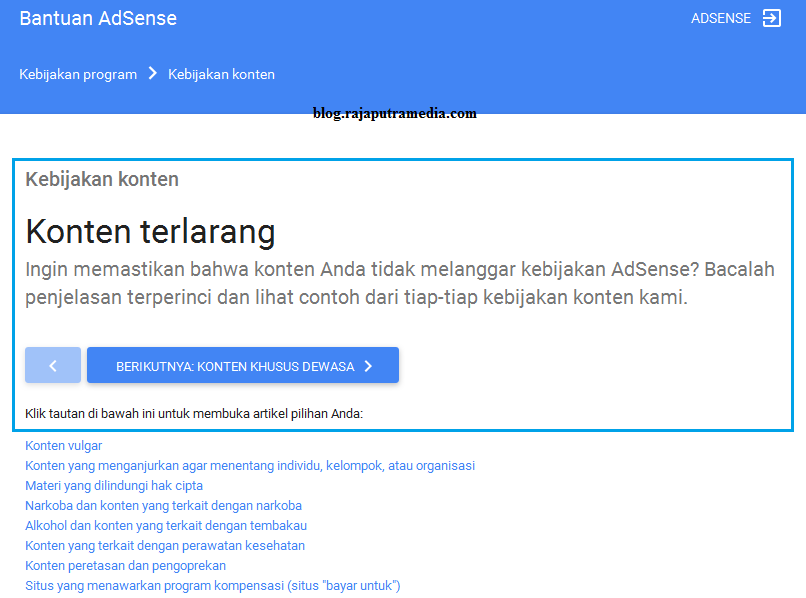
Task: Click the Konten terlarang heading
Action: [x=151, y=231]
